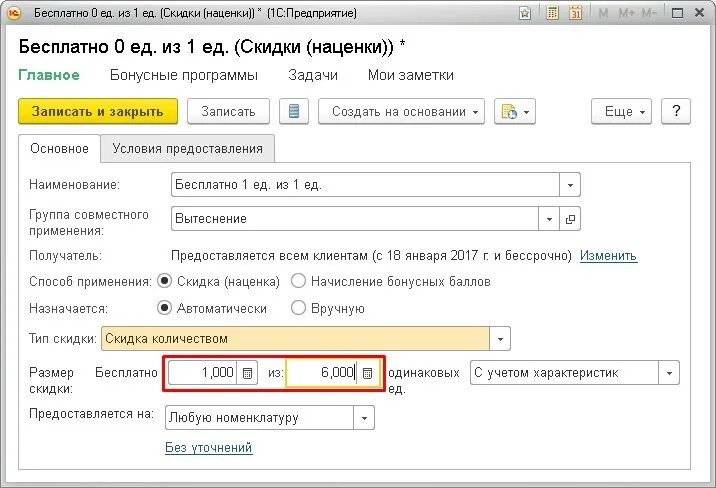Image resolution: width=716 pixels, height=488 pixels.
Task: Click the Без уточнений link
Action: (208, 447)
